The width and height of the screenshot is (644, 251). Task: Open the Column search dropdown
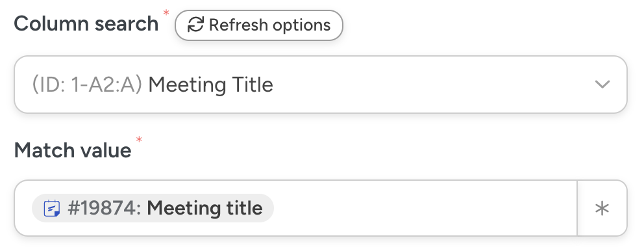320,85
